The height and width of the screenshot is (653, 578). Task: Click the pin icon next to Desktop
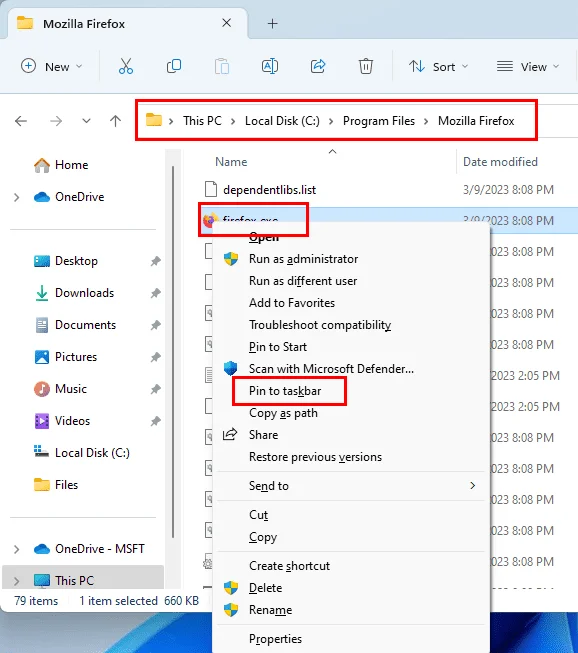coord(155,262)
